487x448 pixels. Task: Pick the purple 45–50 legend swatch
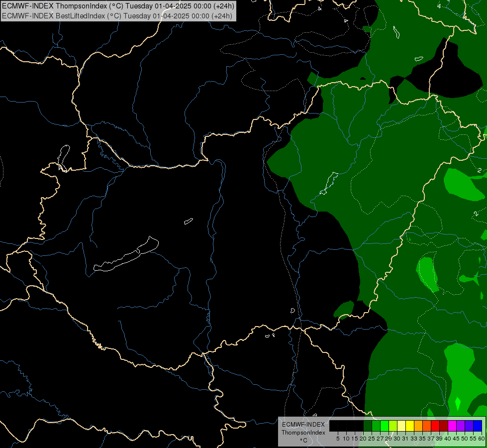tap(461, 426)
